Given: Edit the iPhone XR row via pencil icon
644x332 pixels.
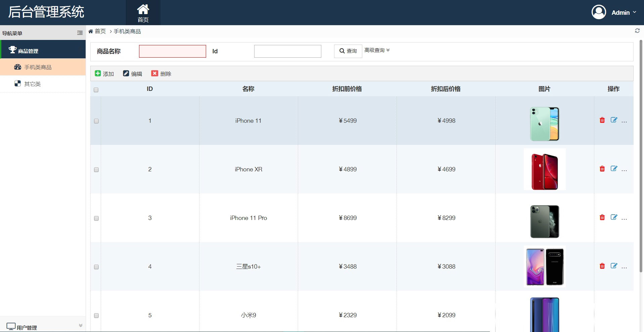Looking at the screenshot, I should (613, 169).
